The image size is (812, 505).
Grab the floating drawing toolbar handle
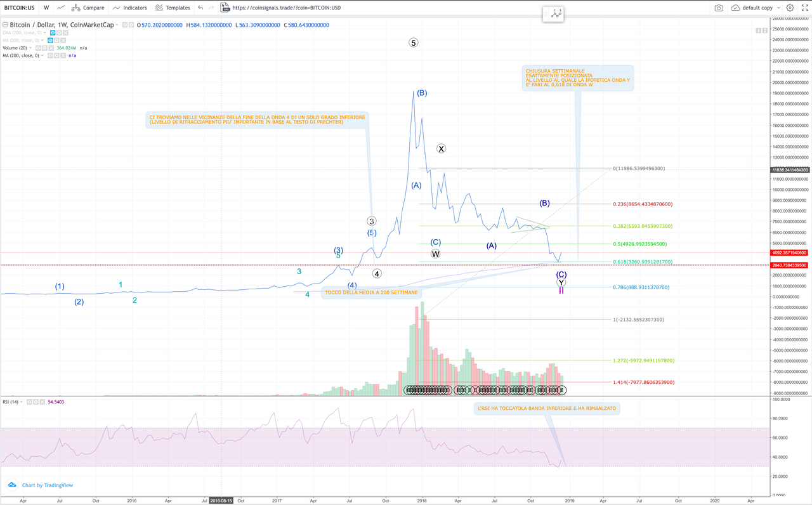coord(546,14)
